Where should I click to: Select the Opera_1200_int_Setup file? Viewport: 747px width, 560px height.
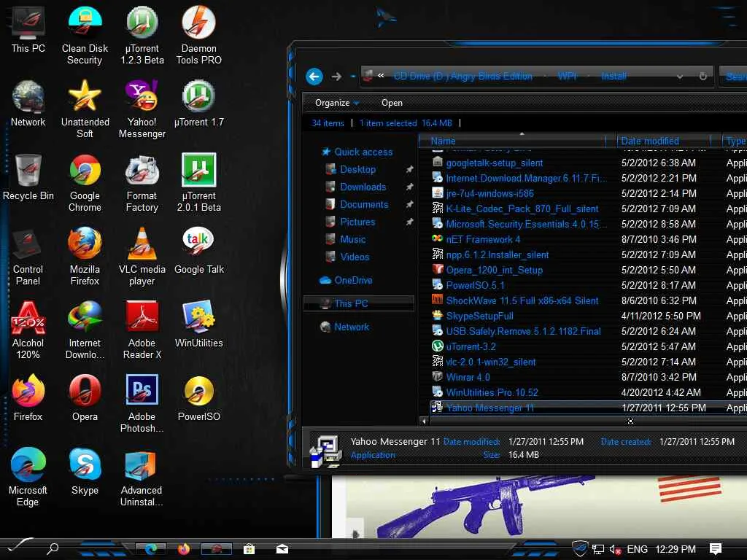[x=495, y=270]
